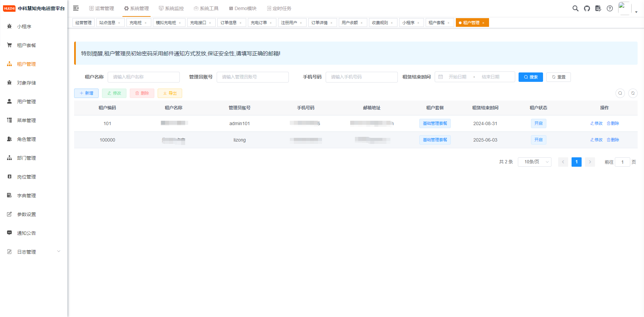Screen dimensions: 644x317
Task: Toggle 租户状态 开启 for tenant 101
Action: pos(538,123)
